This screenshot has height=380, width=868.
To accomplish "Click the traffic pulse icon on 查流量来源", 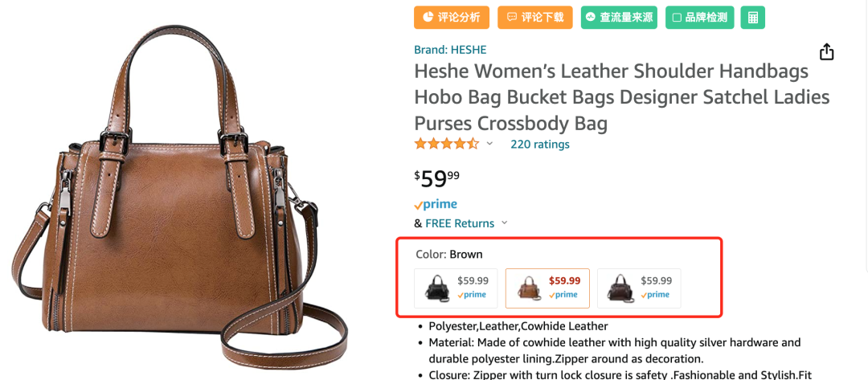I will pos(591,17).
